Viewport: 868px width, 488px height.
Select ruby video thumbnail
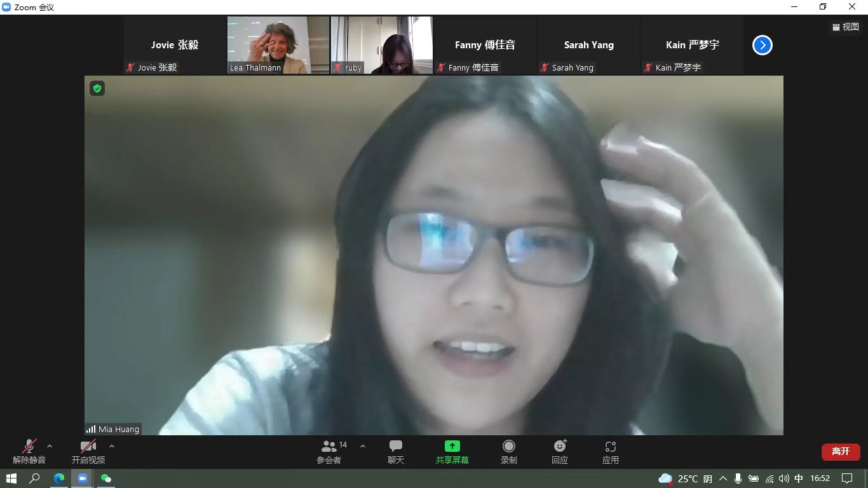point(382,45)
